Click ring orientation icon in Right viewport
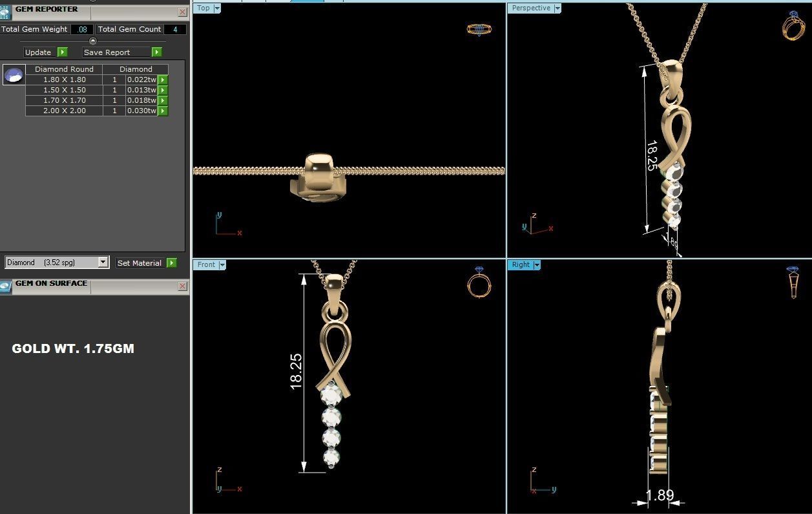Image resolution: width=812 pixels, height=514 pixels. (793, 282)
